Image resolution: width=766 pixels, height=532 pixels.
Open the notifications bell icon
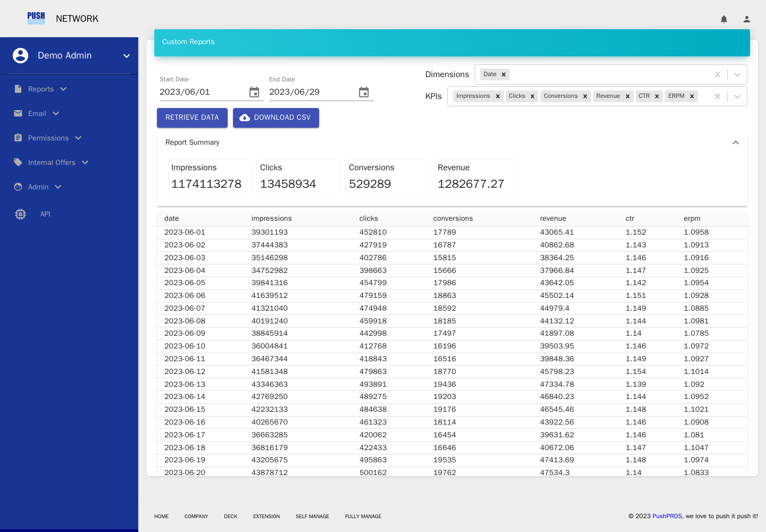coord(724,19)
